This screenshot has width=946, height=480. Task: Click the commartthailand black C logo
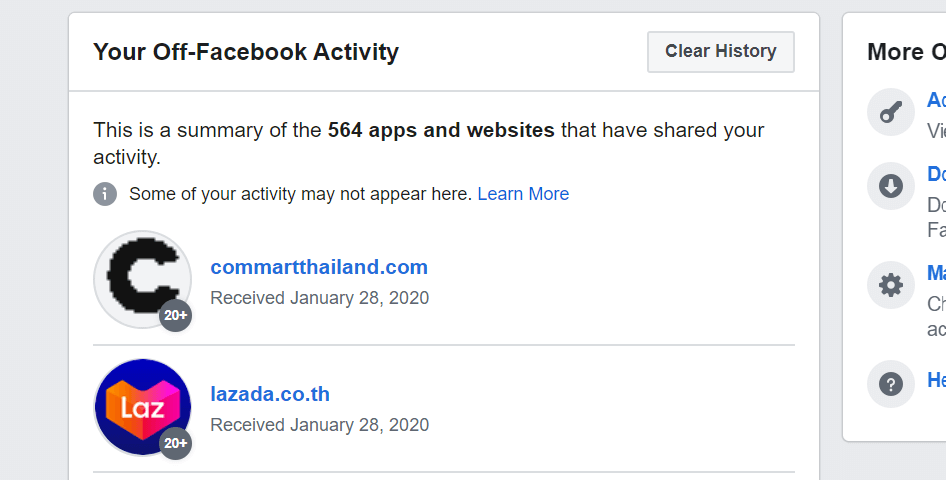(x=142, y=279)
